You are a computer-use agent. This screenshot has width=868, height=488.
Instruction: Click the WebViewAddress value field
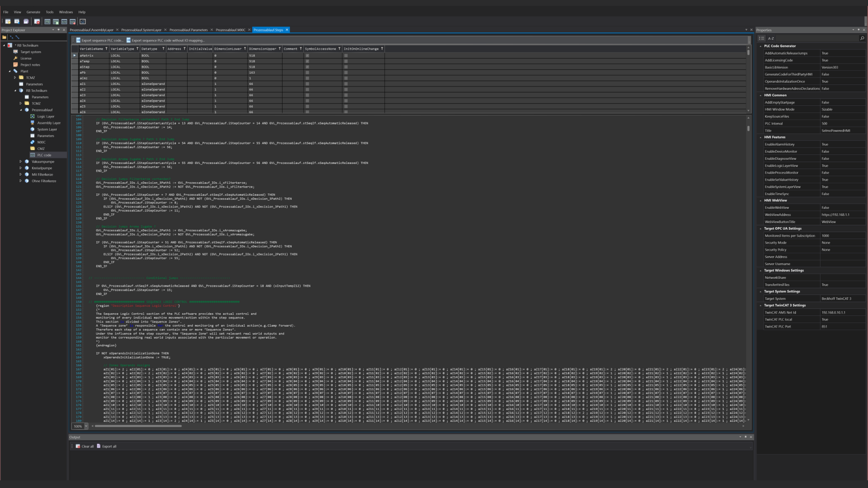842,215
